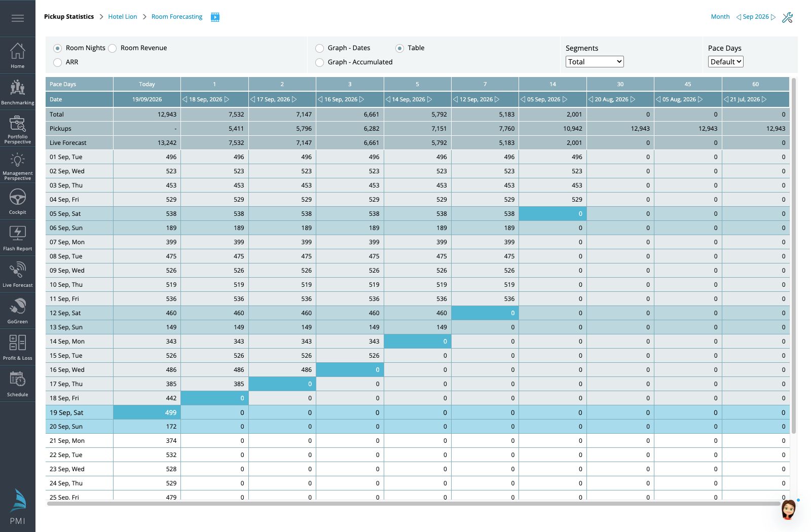
Task: Open Benchmarking in sidebar
Action: click(x=18, y=92)
